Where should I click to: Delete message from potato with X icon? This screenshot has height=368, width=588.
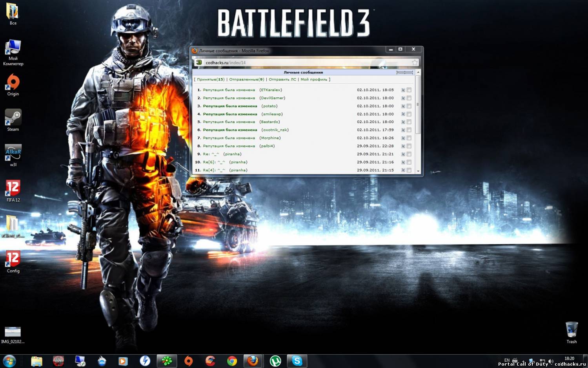click(x=403, y=106)
